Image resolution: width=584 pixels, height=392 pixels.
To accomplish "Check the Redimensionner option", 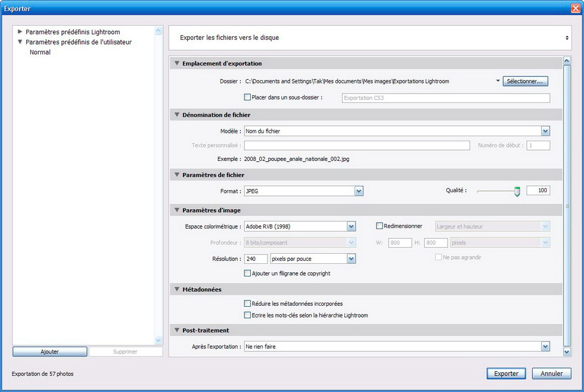I will [380, 226].
